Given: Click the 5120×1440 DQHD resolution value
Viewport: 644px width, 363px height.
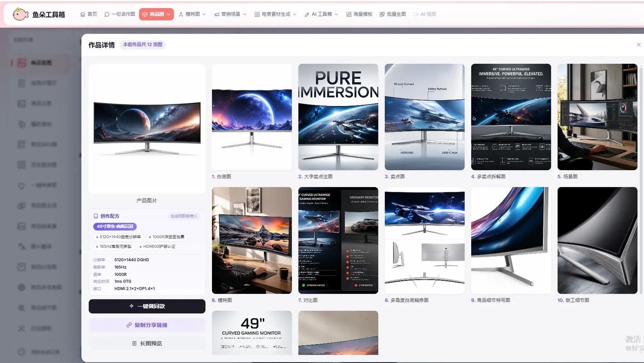Looking at the screenshot, I should click(x=132, y=260).
